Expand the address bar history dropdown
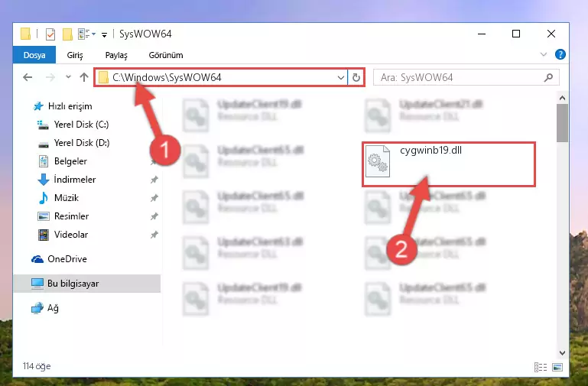 pyautogui.click(x=340, y=77)
